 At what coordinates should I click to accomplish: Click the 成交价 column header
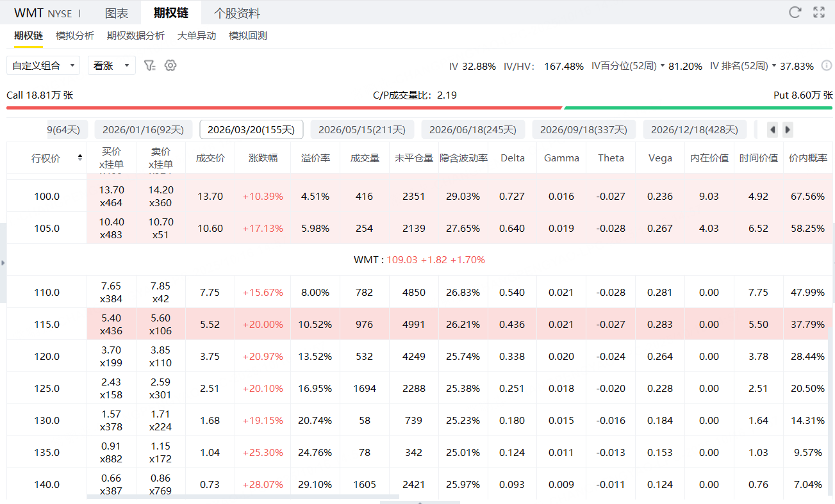210,158
